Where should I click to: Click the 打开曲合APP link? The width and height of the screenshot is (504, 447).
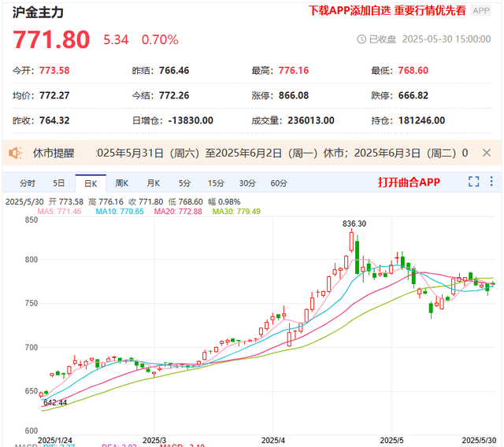(x=409, y=182)
